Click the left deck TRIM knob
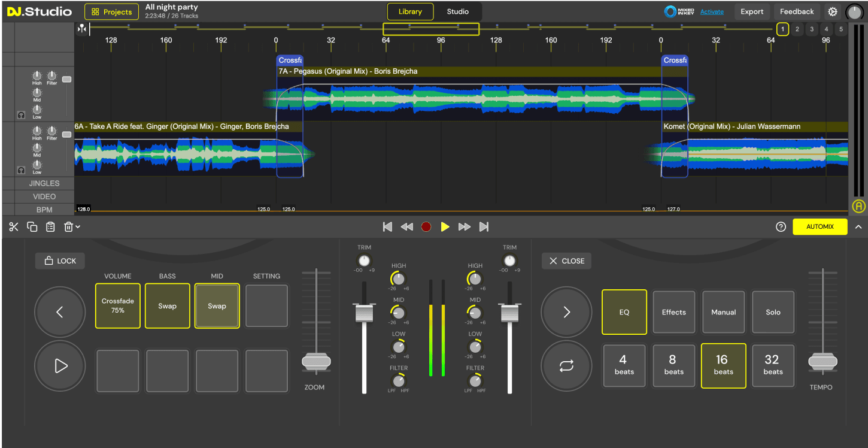 tap(364, 261)
